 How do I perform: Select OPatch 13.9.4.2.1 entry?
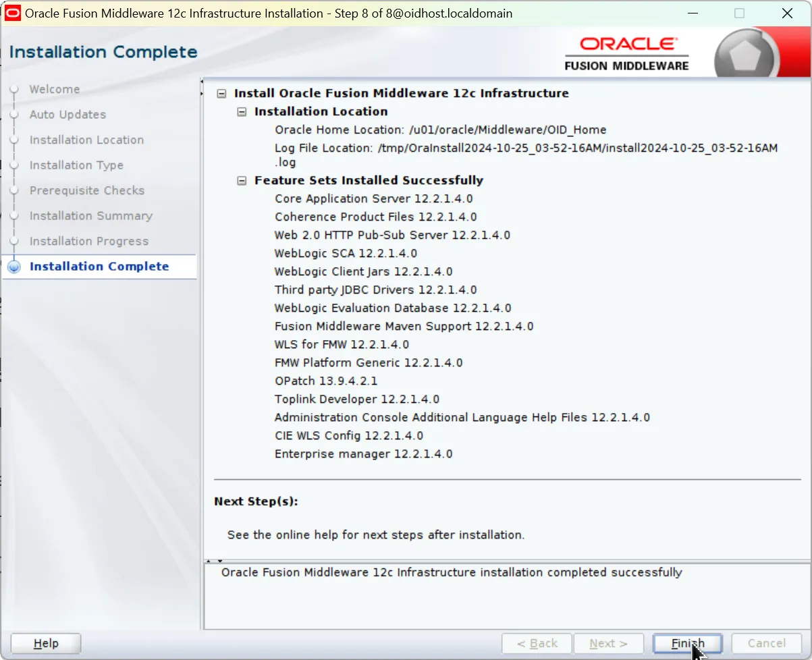point(326,381)
